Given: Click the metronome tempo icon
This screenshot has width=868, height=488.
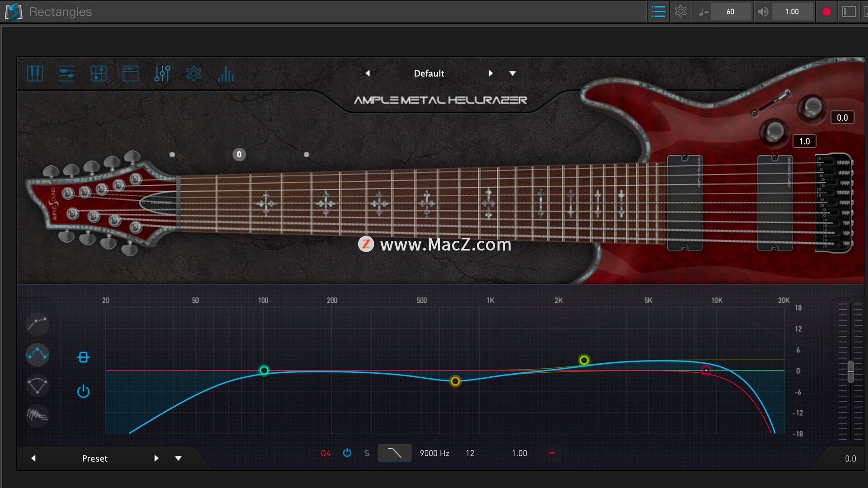Looking at the screenshot, I should point(703,12).
